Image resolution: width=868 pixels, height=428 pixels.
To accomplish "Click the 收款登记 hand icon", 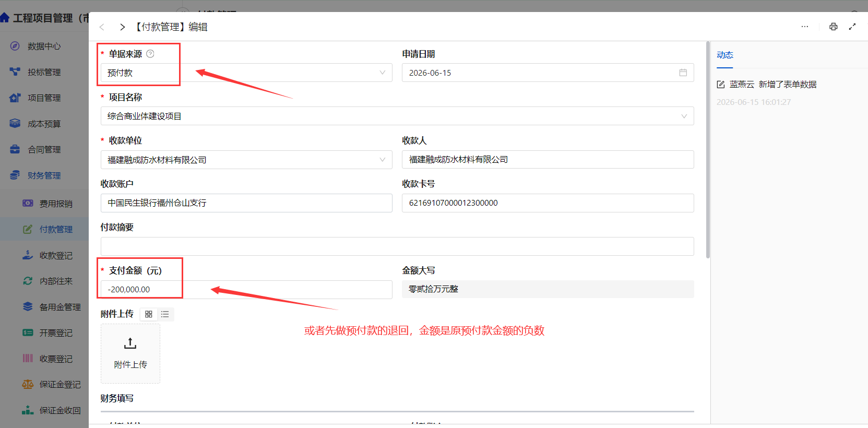I will pos(28,255).
